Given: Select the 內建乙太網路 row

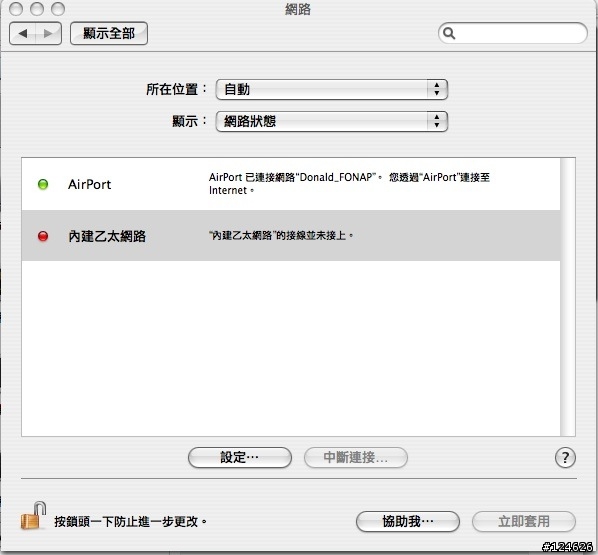Looking at the screenshot, I should [291, 236].
